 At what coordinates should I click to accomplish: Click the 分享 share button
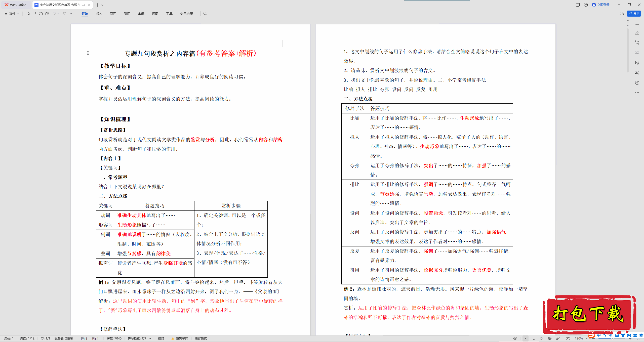634,14
